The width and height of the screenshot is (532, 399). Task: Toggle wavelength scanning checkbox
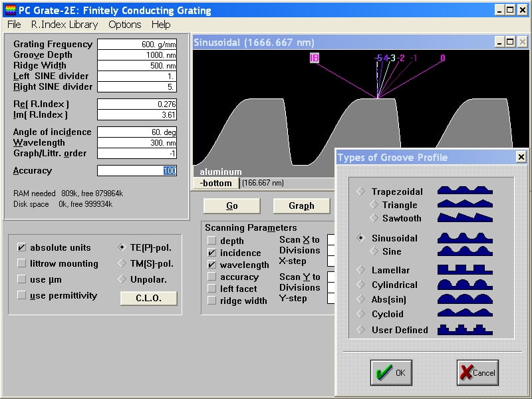click(x=211, y=265)
